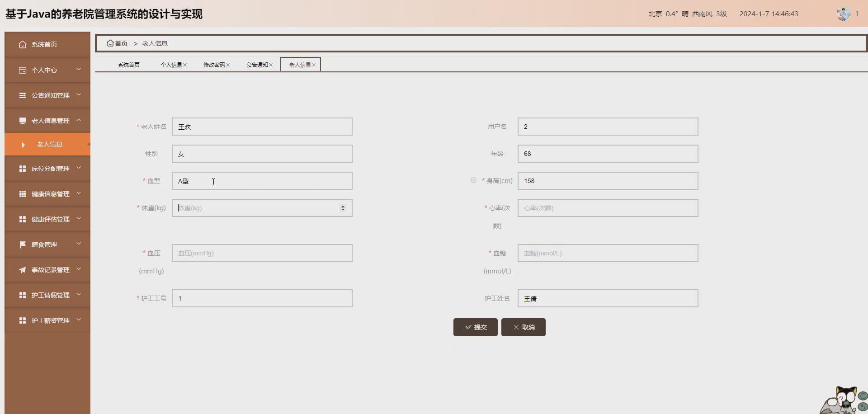Viewport: 868px width, 414px height.
Task: Click the breadcrumb home icon
Action: tap(110, 43)
